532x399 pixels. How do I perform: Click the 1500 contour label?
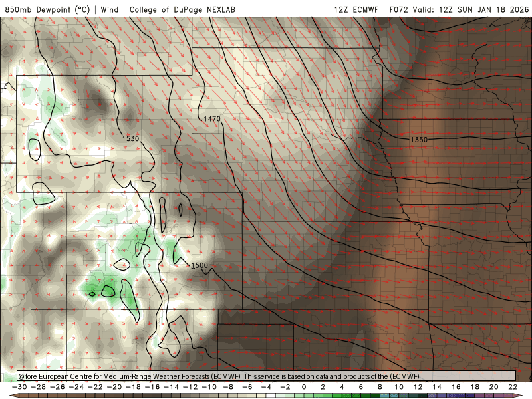point(199,265)
